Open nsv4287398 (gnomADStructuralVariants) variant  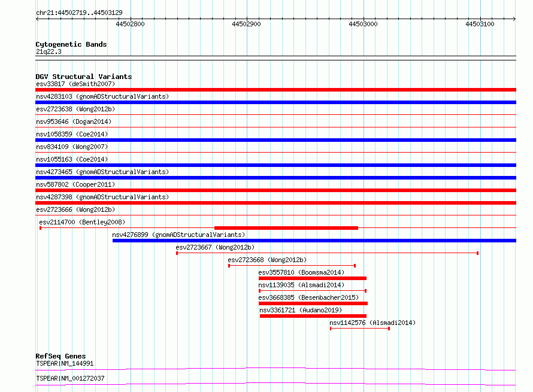tap(102, 197)
